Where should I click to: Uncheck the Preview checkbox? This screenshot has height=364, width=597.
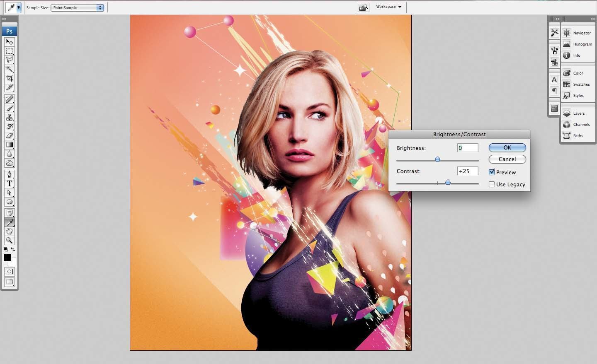pyautogui.click(x=492, y=172)
